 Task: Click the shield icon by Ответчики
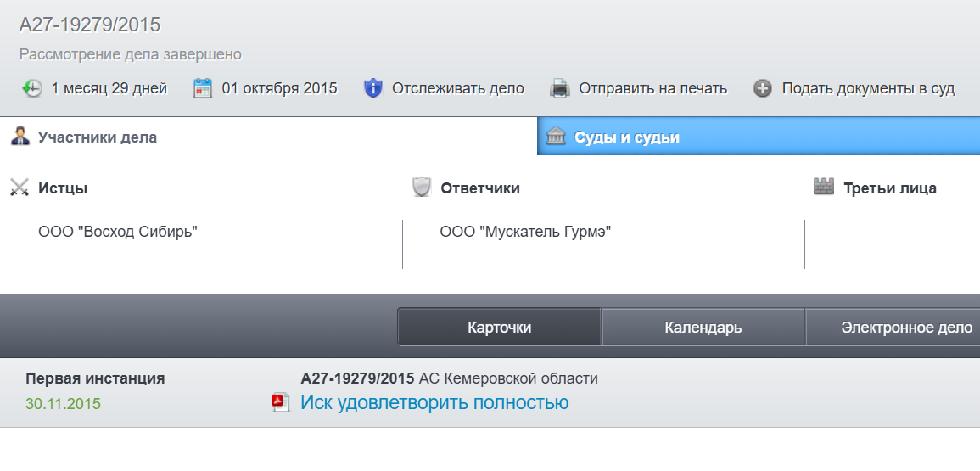(x=422, y=187)
